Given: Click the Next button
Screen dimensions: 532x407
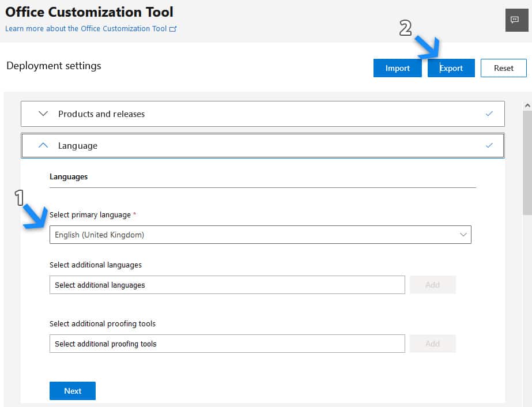Looking at the screenshot, I should click(72, 390).
